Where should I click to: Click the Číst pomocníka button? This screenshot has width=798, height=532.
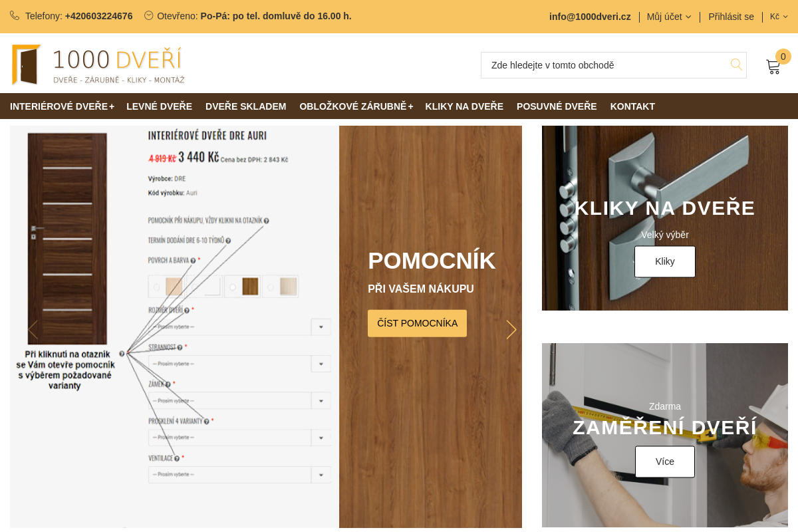417,323
